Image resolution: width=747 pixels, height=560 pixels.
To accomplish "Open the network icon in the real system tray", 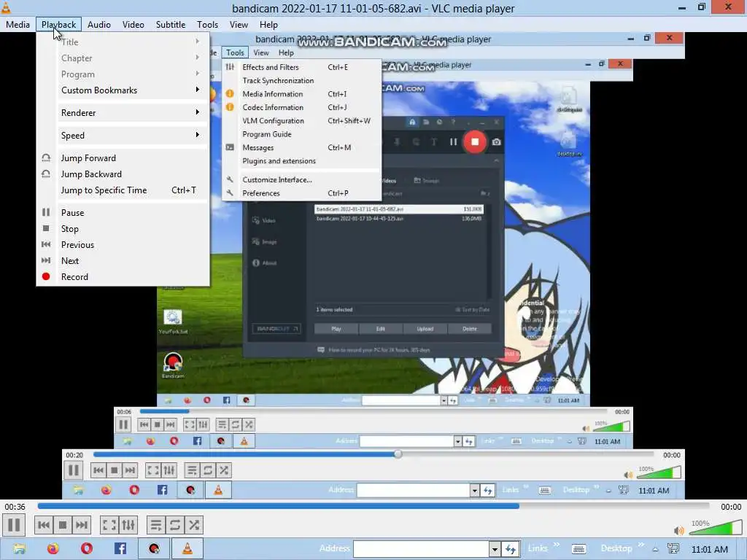I will (x=673, y=548).
